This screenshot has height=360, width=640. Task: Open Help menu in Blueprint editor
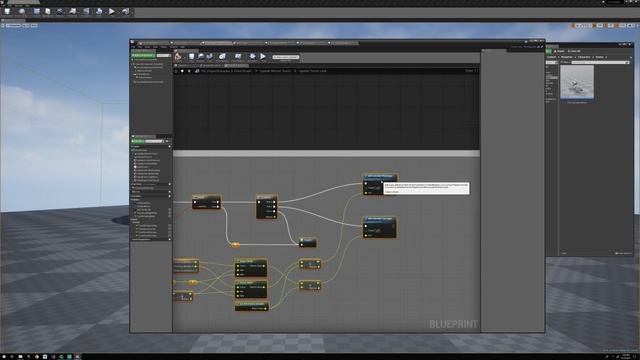coord(182,47)
